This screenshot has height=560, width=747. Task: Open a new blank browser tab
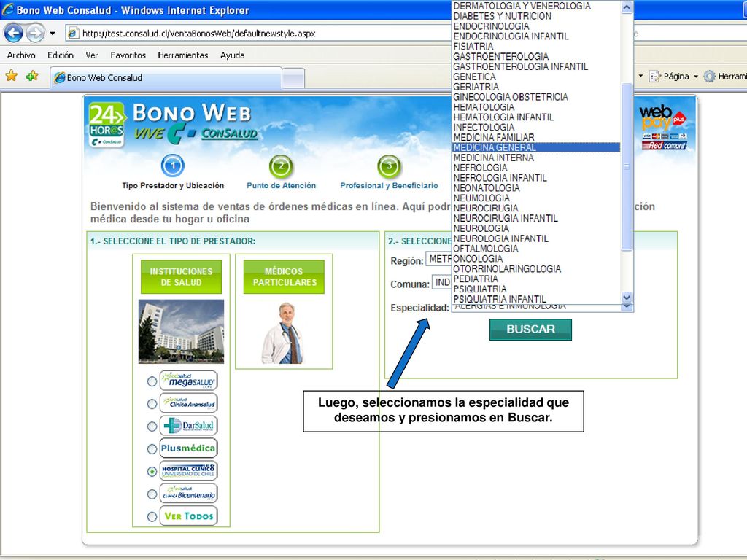(x=293, y=78)
